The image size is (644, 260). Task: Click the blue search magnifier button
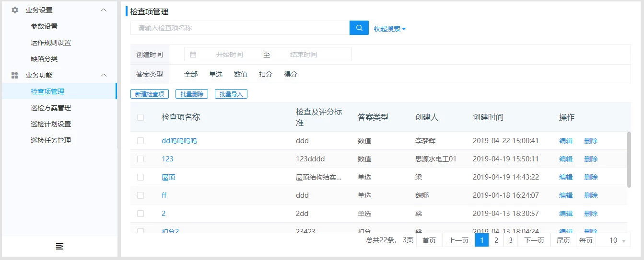click(359, 28)
